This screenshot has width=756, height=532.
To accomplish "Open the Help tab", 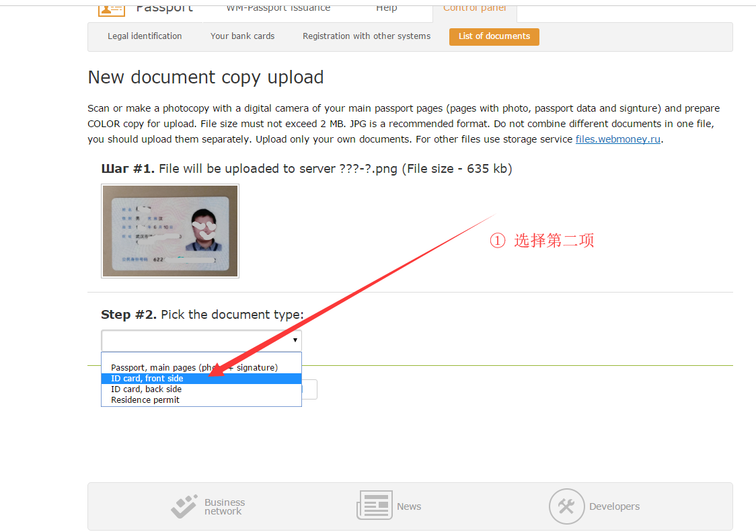I will (386, 8).
